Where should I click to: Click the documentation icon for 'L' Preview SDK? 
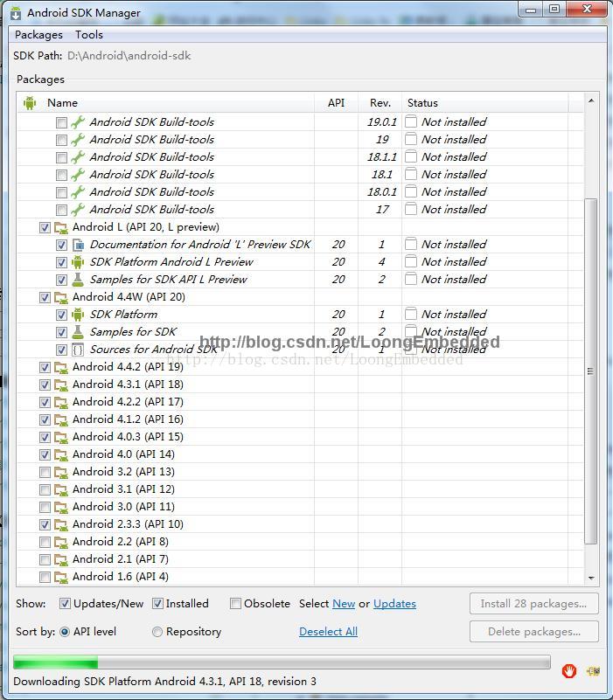[78, 245]
